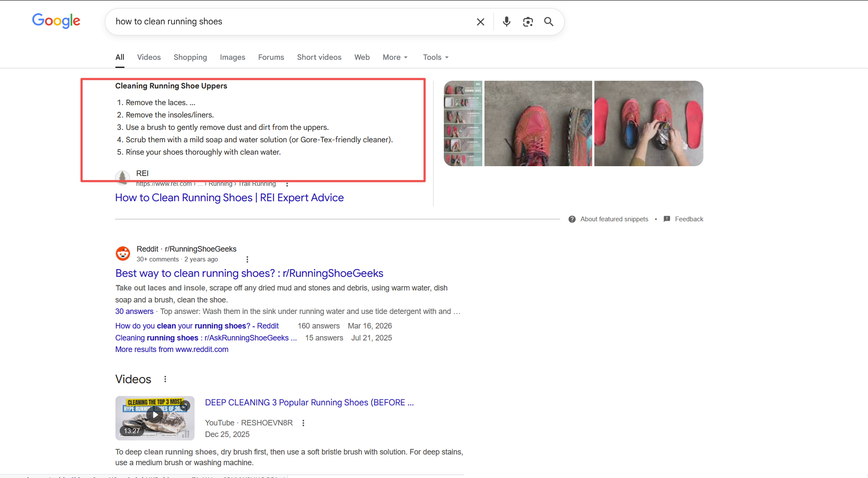This screenshot has height=478, width=868.
Task: Open More results from www.reddit.com
Action: click(171, 349)
